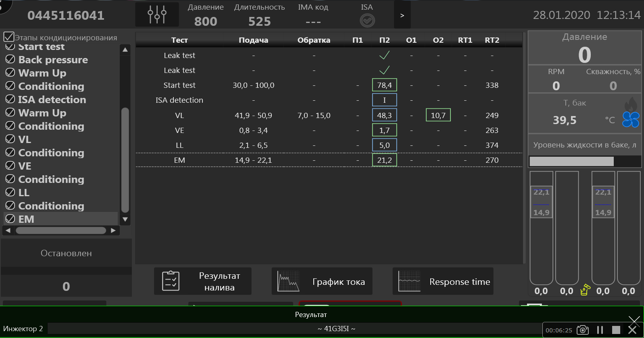Select the EM stage in the list
This screenshot has width=644, height=338.
pyautogui.click(x=26, y=219)
